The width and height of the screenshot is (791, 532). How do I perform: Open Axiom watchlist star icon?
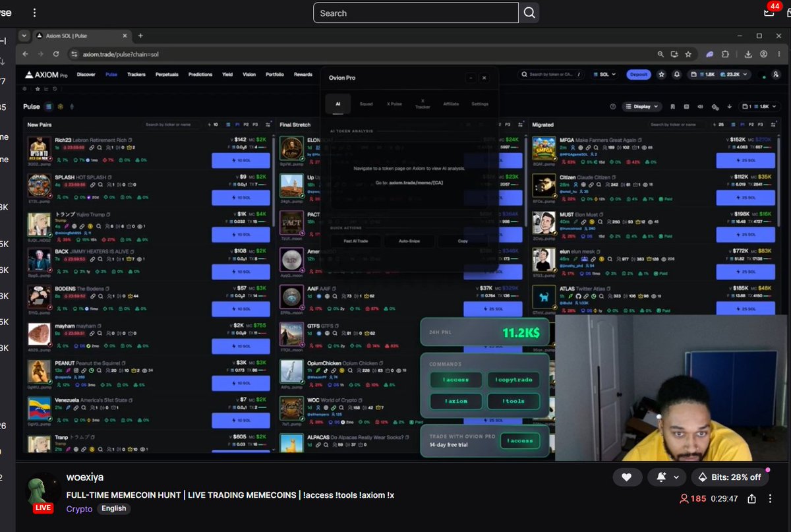662,74
